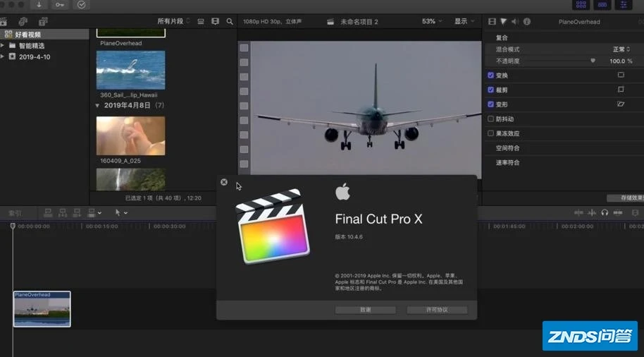Screen dimensions: 644x357
Task: Show the titles and generators sidebar icon
Action: pyautogui.click(x=43, y=21)
